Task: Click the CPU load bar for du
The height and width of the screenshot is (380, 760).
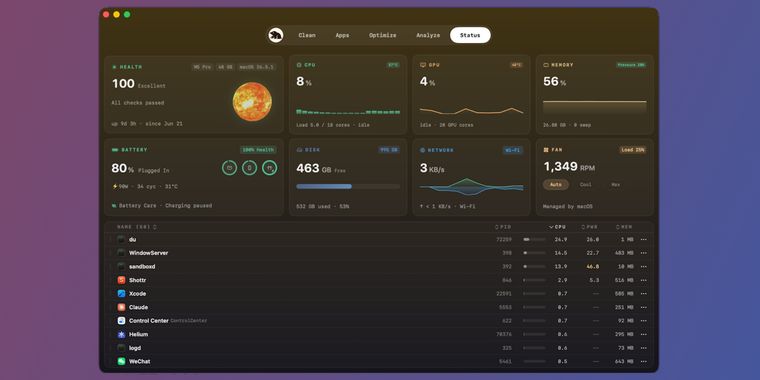Action: 534,239
